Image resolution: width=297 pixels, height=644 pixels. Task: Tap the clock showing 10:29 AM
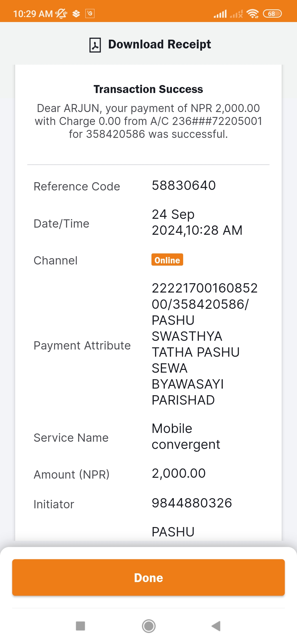(x=33, y=14)
